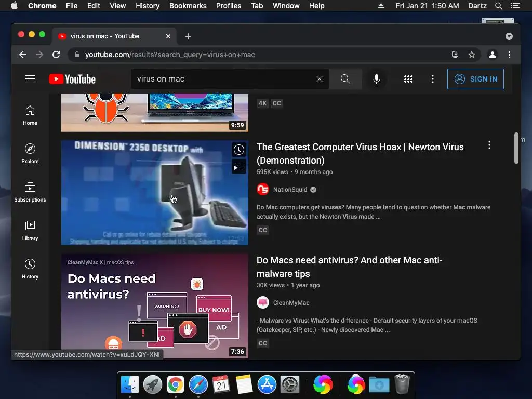This screenshot has width=532, height=399.
Task: Click the page vertical scrollbar thumb
Action: pos(516,148)
